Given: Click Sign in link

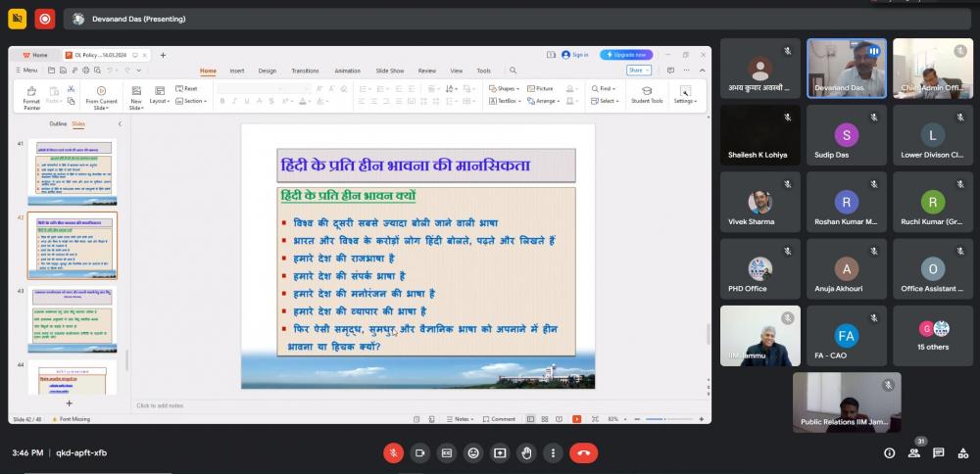Looking at the screenshot, I should coord(575,55).
